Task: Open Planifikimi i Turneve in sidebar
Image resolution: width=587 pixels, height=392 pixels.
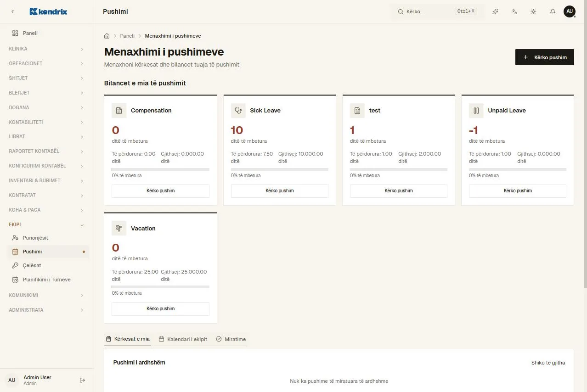Action: [48, 280]
